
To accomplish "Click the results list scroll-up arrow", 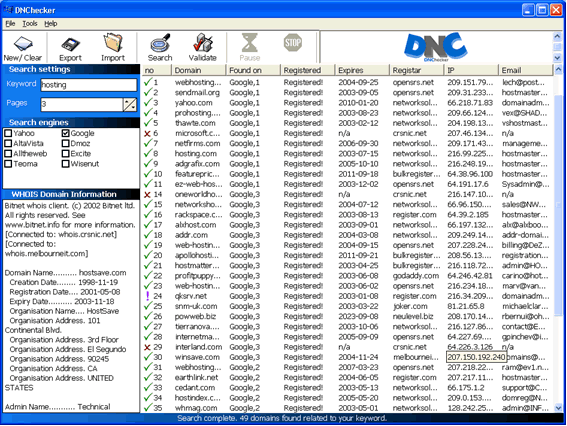I will coord(558,69).
